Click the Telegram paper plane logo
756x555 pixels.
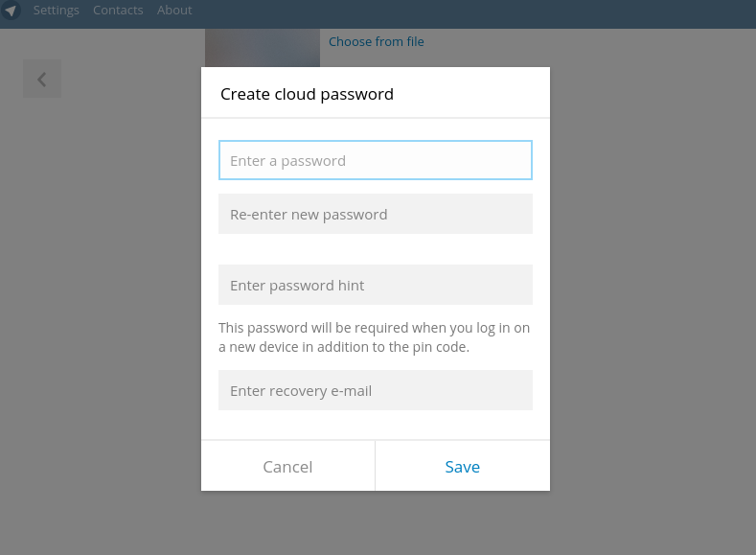pyautogui.click(x=11, y=11)
